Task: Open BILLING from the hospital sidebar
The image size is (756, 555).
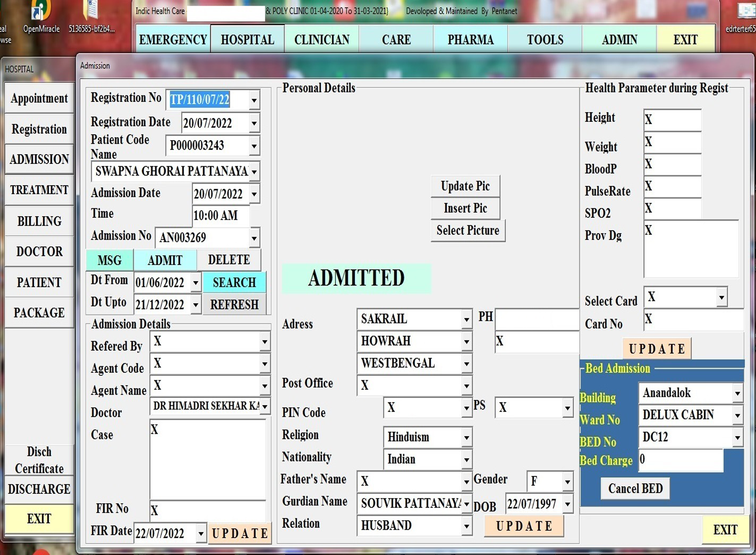Action: [x=39, y=221]
